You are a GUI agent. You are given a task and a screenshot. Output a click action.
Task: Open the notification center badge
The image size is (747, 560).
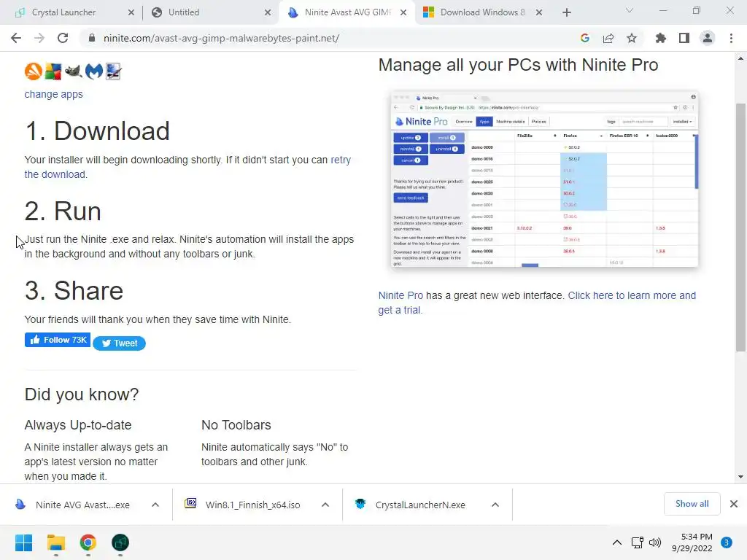[x=727, y=542]
